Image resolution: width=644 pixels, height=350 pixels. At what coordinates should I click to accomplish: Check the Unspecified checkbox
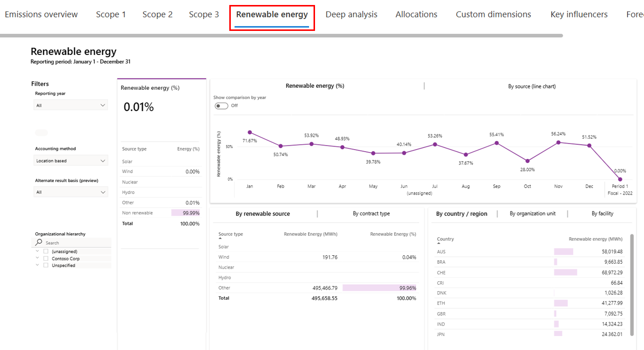(x=45, y=265)
